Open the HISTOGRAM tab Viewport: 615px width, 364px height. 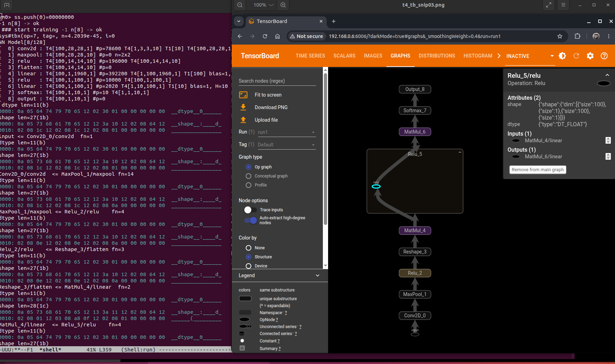click(x=478, y=56)
